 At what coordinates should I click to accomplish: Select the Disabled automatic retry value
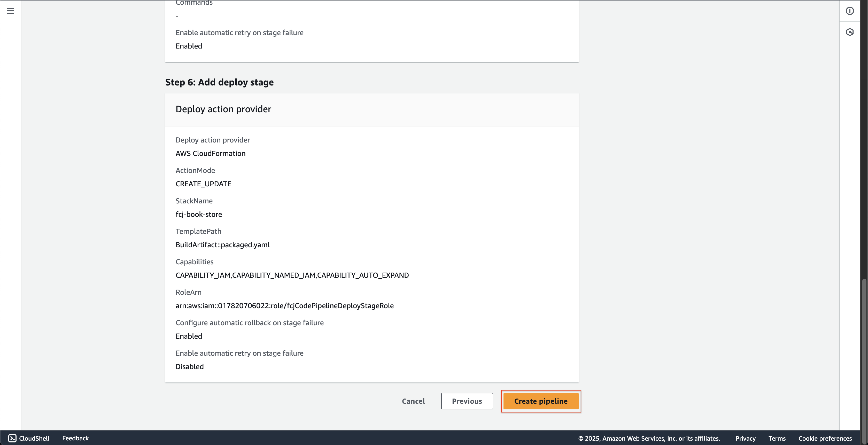tap(190, 367)
